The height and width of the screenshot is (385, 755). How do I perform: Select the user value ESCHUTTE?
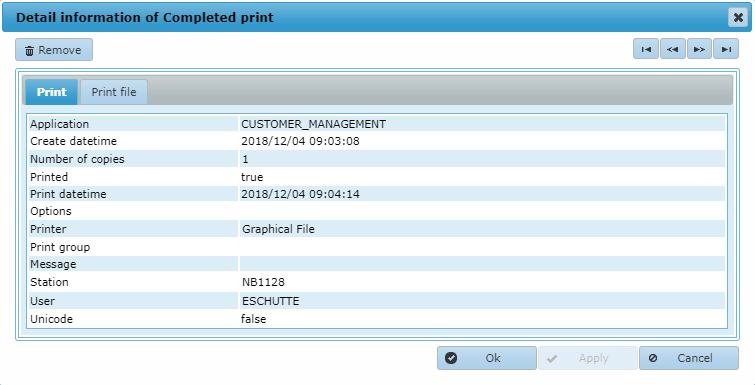click(x=271, y=301)
